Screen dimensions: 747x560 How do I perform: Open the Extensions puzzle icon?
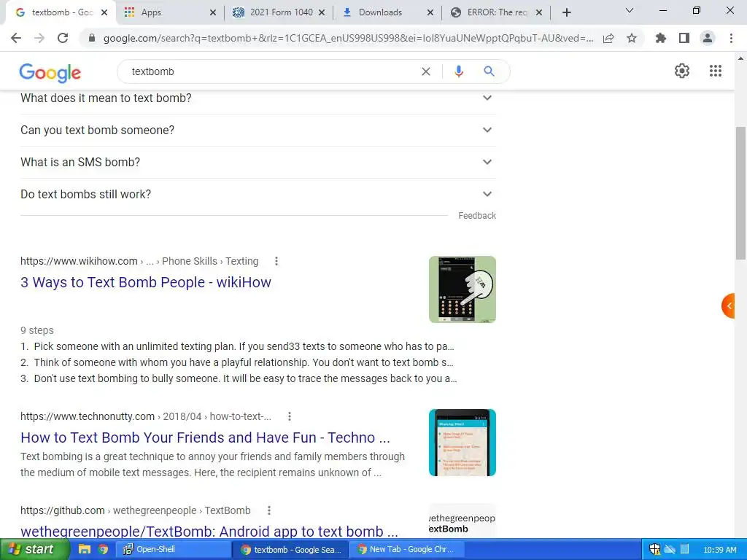click(x=661, y=38)
